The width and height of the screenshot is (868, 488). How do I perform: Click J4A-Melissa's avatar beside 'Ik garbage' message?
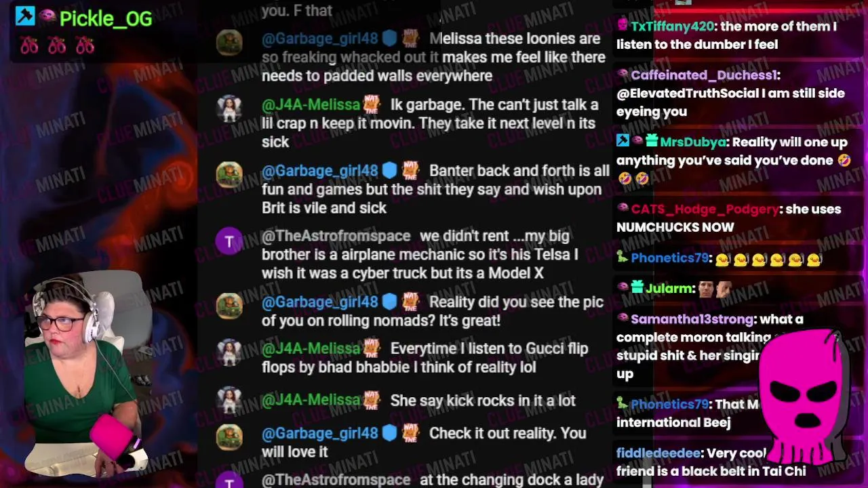coord(229,109)
